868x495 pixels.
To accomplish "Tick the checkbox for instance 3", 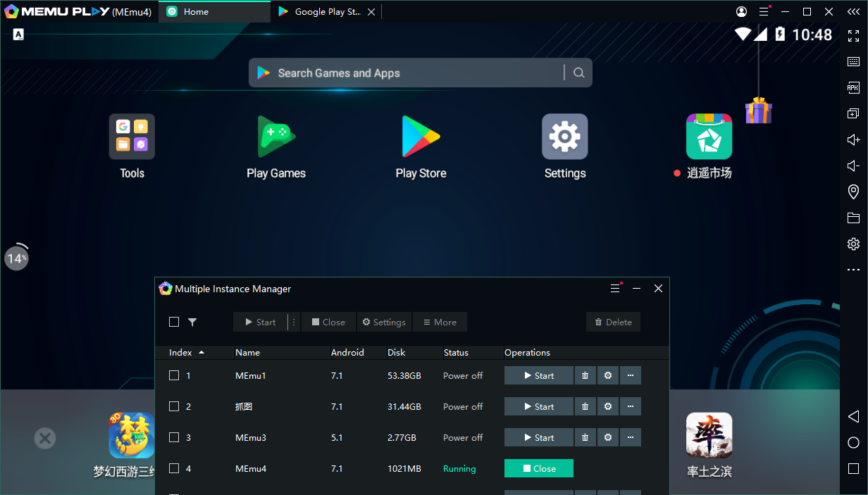I will (174, 438).
